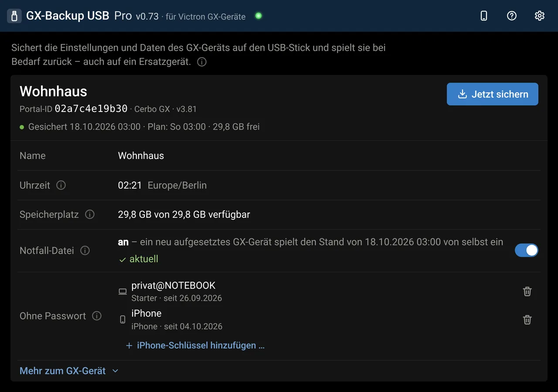This screenshot has width=558, height=392.
Task: Edit the Name field value Wohnhaus
Action: pos(141,155)
